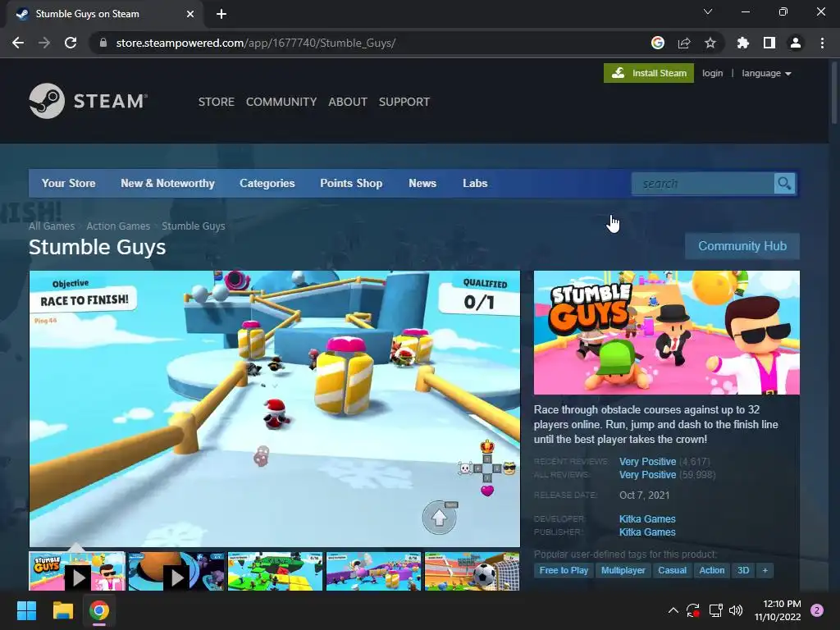Close the Stumble Guys on Steam tab
Viewport: 840px width, 630px height.
190,14
